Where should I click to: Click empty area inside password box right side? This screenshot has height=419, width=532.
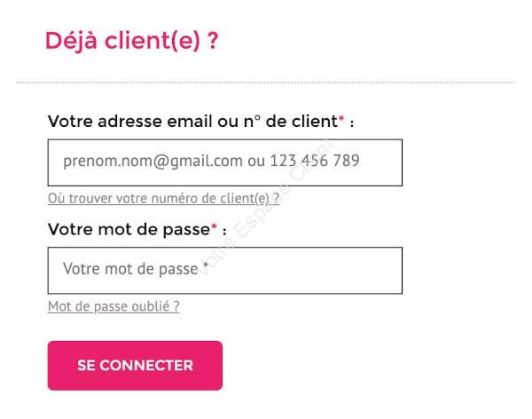pos(305,271)
